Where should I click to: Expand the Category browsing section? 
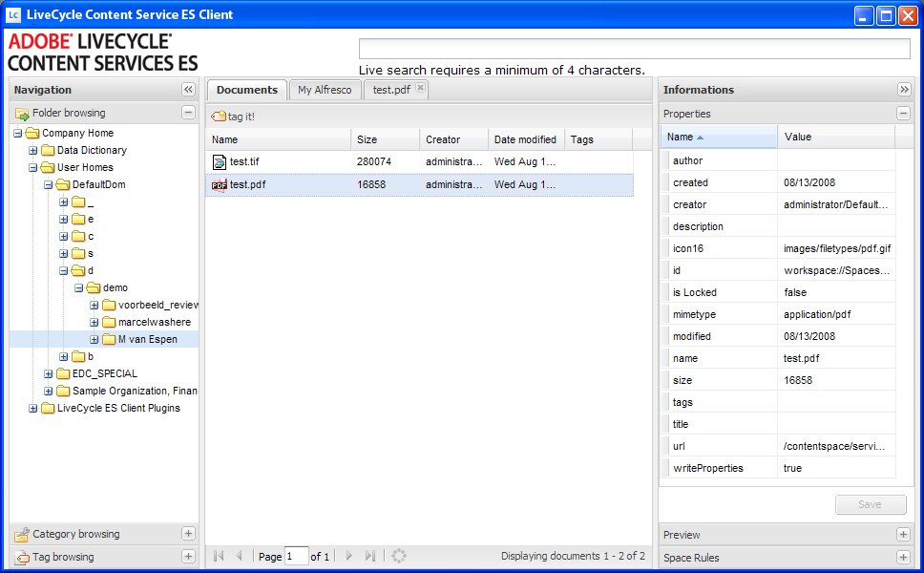click(x=188, y=534)
